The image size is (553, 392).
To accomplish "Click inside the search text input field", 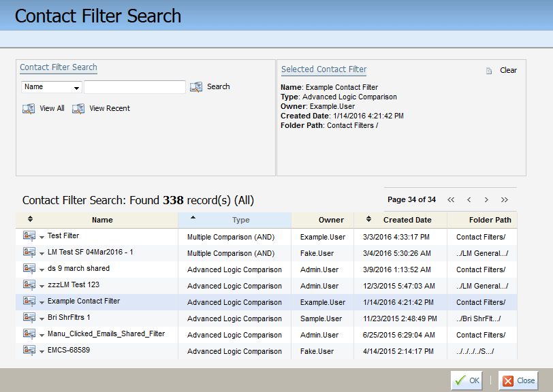I will click(134, 86).
